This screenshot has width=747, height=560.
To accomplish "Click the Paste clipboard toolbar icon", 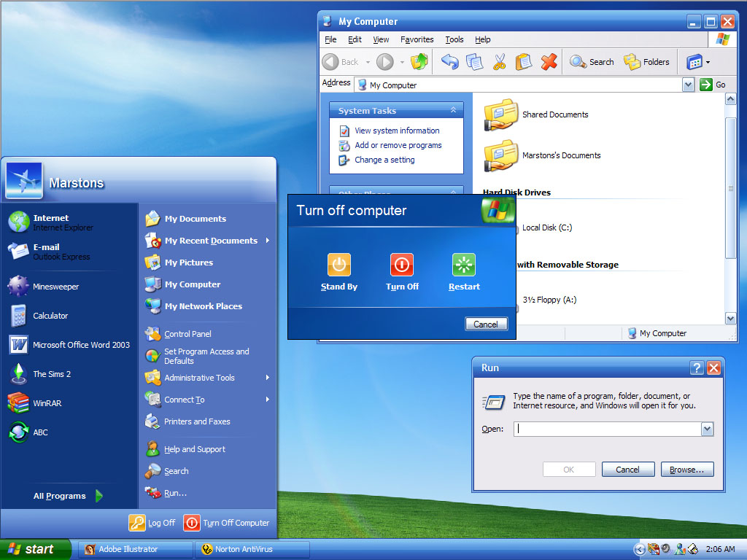I will coord(524,62).
